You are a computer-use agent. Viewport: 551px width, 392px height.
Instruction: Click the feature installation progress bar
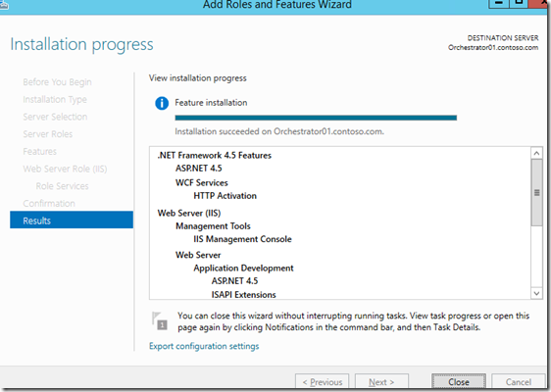click(316, 118)
